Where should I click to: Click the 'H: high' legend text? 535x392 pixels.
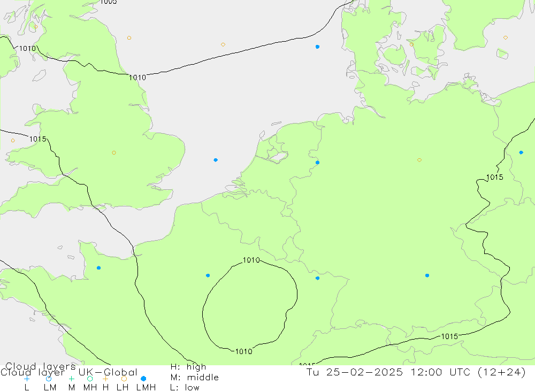(x=188, y=367)
